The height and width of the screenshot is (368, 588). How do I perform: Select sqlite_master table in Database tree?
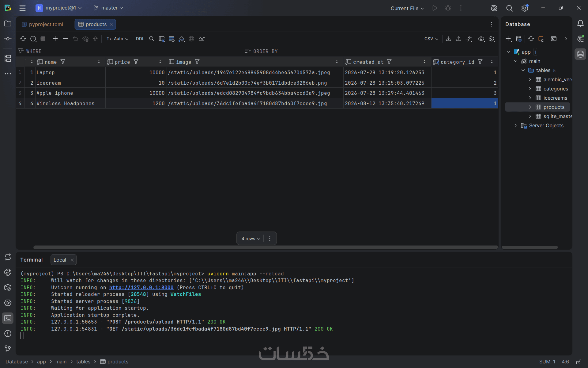(x=557, y=116)
